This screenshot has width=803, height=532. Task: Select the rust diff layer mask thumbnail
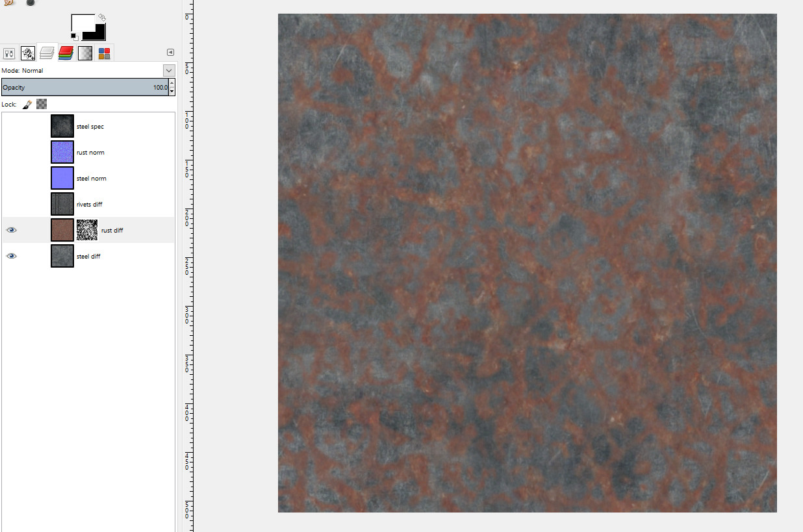(87, 230)
